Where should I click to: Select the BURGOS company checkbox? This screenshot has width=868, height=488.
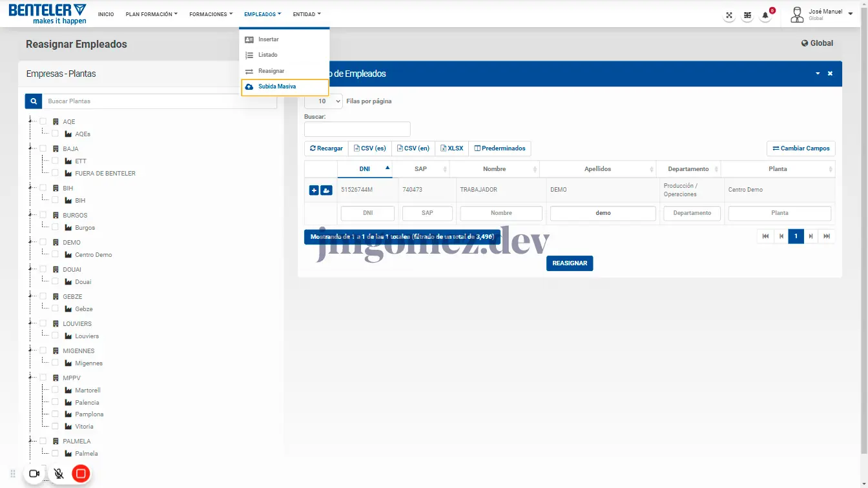click(43, 215)
